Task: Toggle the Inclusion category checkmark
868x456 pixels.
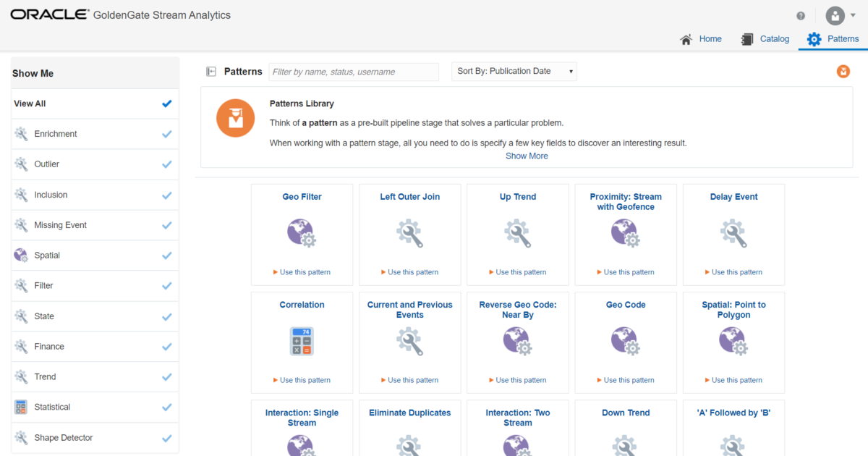Action: point(167,195)
